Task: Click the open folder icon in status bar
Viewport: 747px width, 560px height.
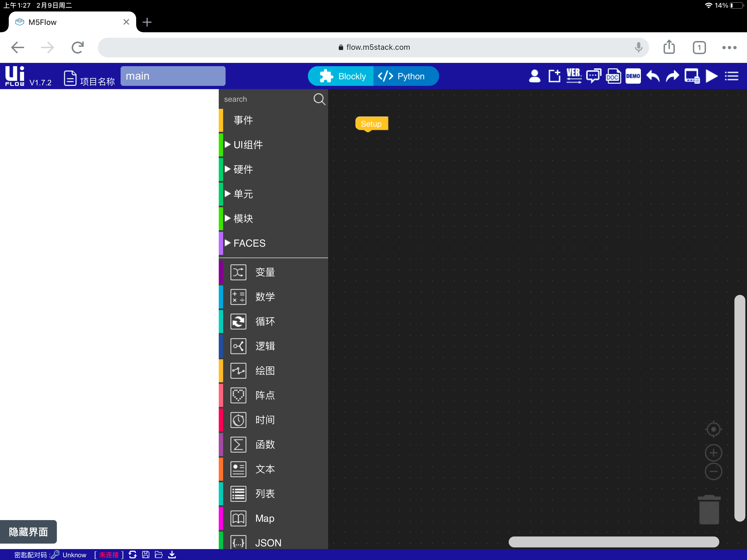Action: (159, 555)
